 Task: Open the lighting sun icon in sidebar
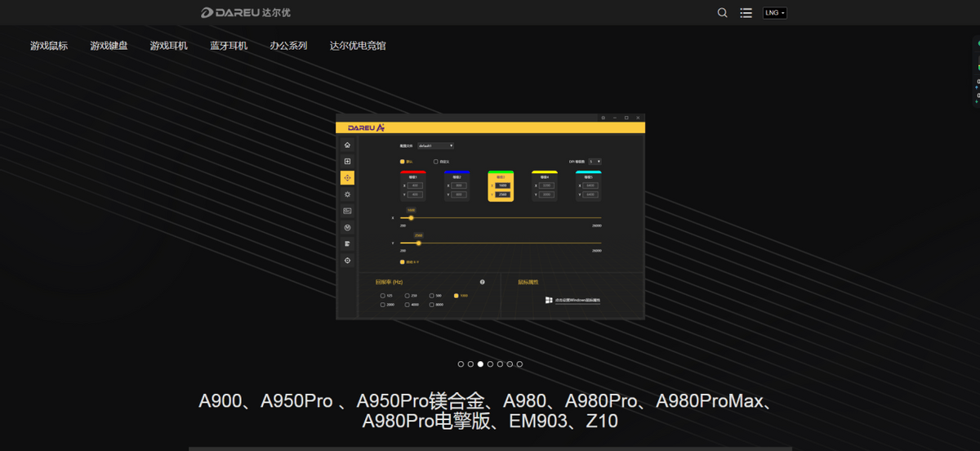347,194
